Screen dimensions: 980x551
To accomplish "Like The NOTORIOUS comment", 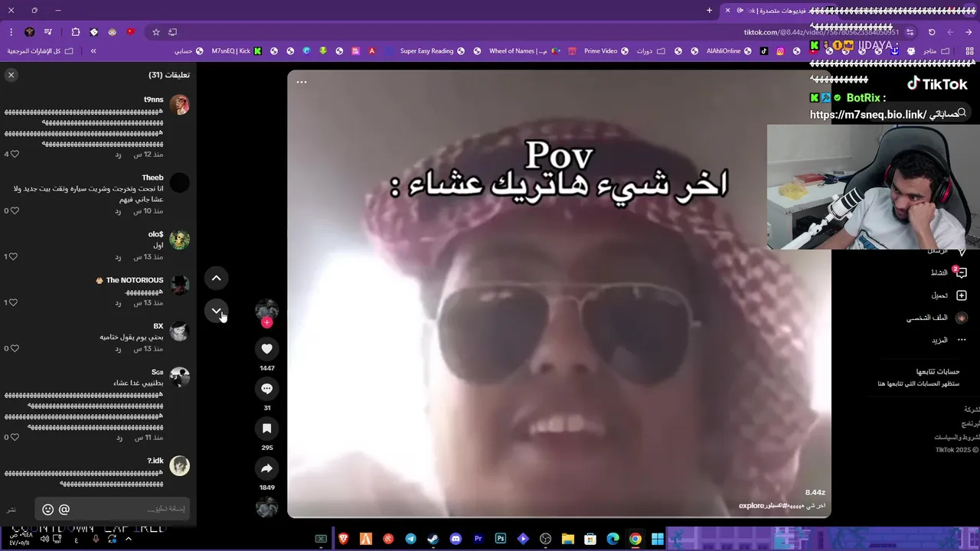I will point(15,302).
